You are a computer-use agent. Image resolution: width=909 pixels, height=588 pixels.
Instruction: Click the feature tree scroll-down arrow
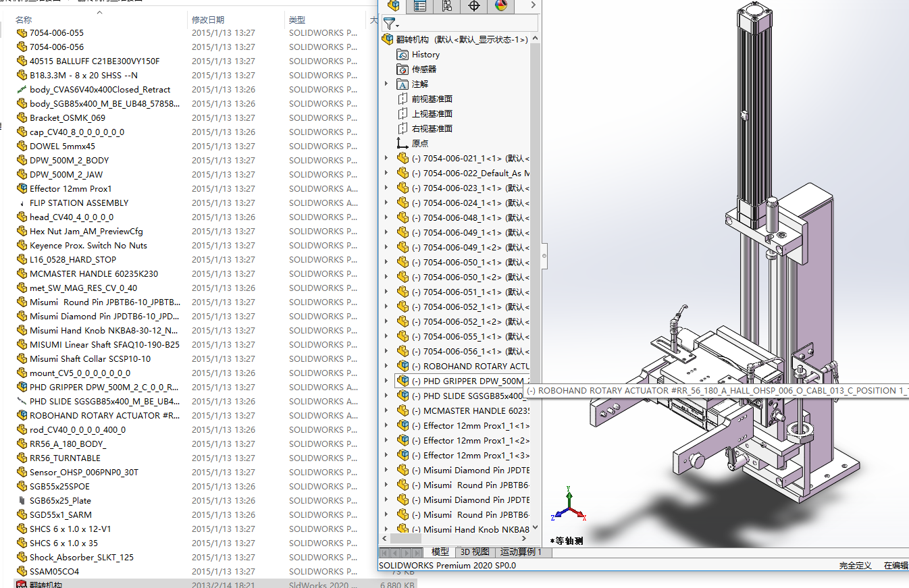click(x=535, y=528)
